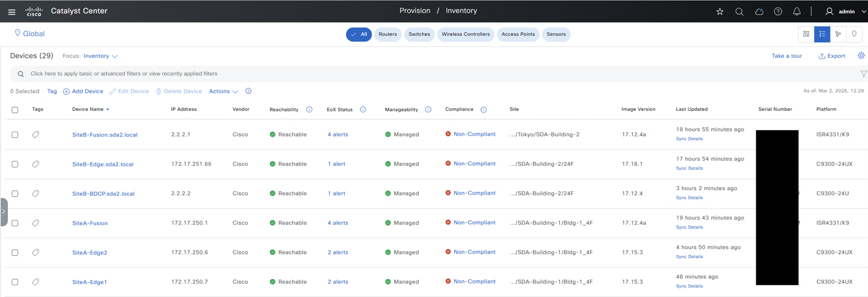868x297 pixels.
Task: Click the favorites star icon
Action: 720,12
